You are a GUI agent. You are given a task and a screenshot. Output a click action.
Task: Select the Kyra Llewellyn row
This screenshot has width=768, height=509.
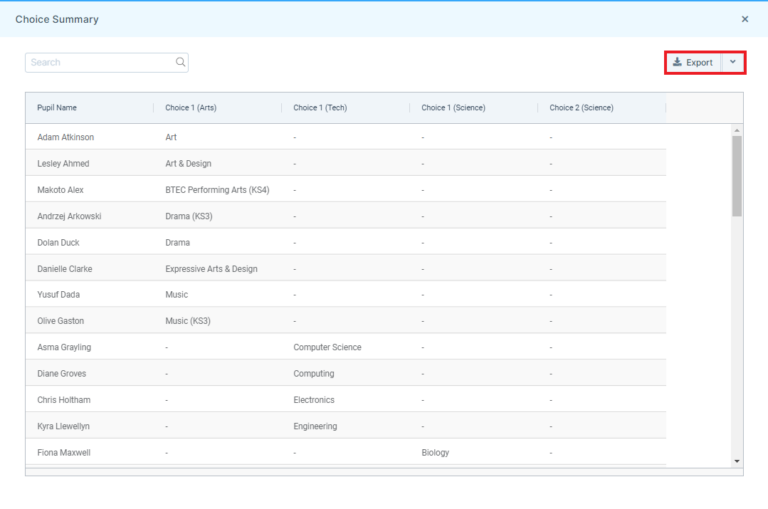(x=66, y=426)
